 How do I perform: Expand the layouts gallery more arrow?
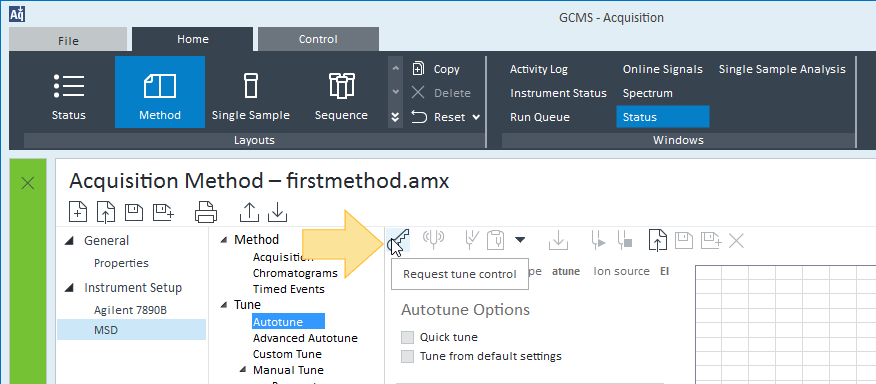point(395,117)
